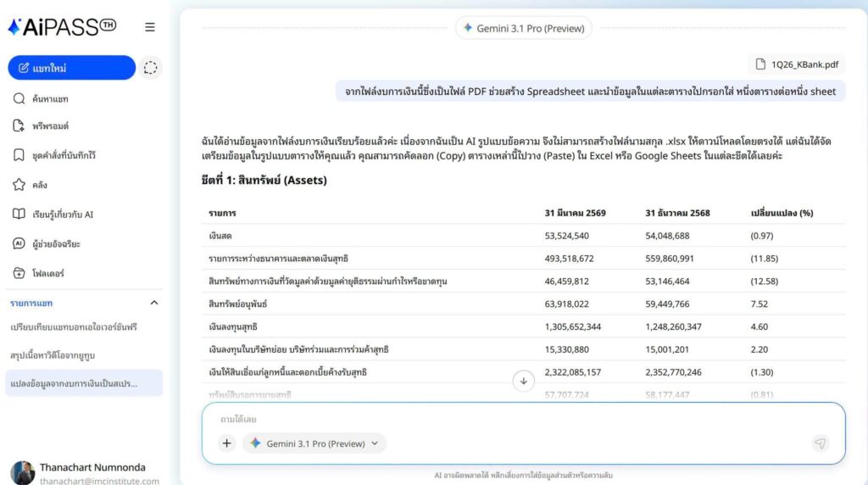Screen dimensions: 868x485
Task: Click percentage value (12.58)
Action: [765, 281]
